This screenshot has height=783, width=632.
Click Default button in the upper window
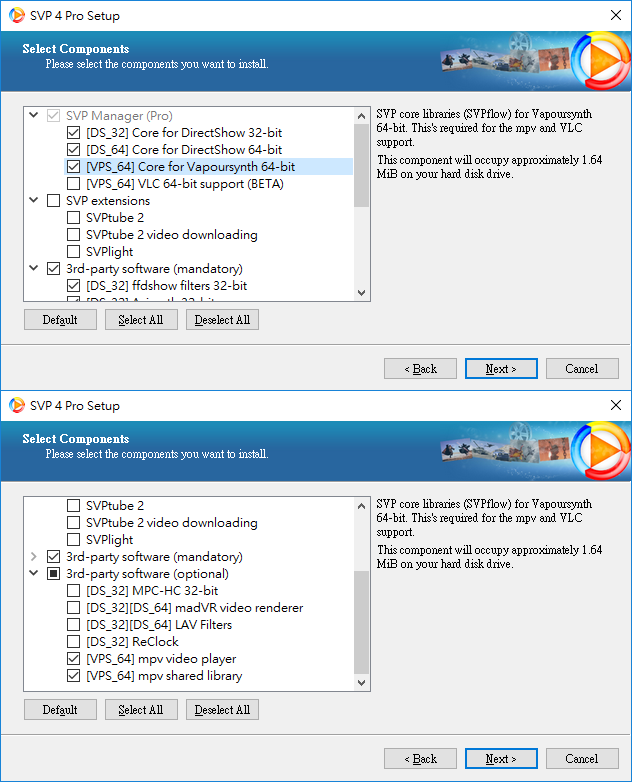[x=60, y=320]
